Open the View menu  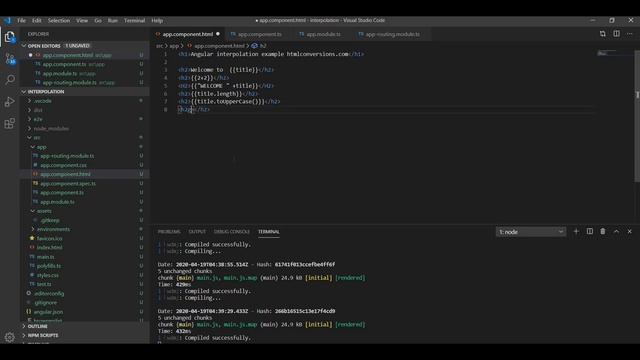pyautogui.click(x=82, y=20)
